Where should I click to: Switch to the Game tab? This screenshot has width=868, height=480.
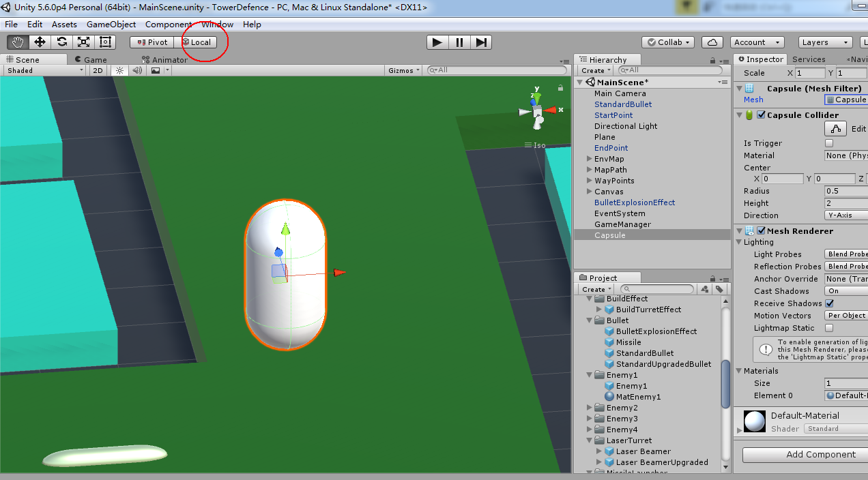(91, 60)
